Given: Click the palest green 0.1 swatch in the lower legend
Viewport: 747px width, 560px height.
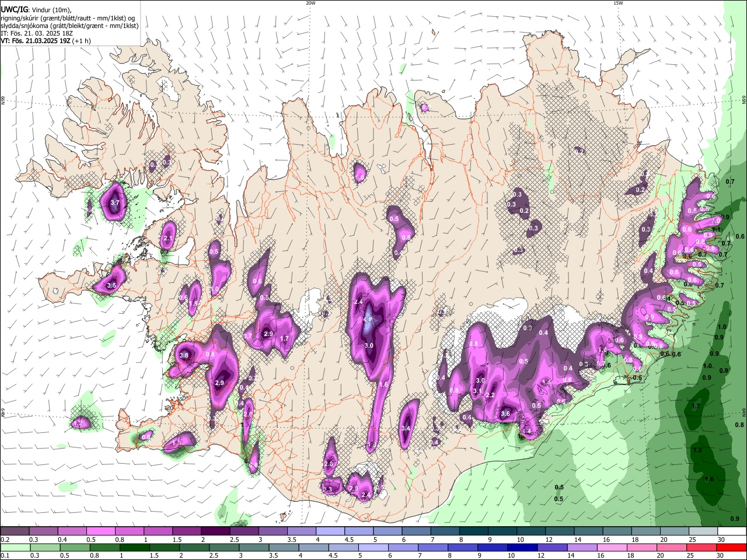Looking at the screenshot, I should (x=15, y=547).
